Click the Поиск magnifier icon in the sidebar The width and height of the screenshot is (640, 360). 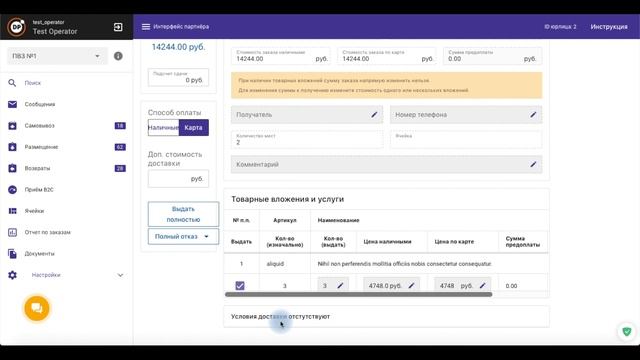pyautogui.click(x=12, y=83)
